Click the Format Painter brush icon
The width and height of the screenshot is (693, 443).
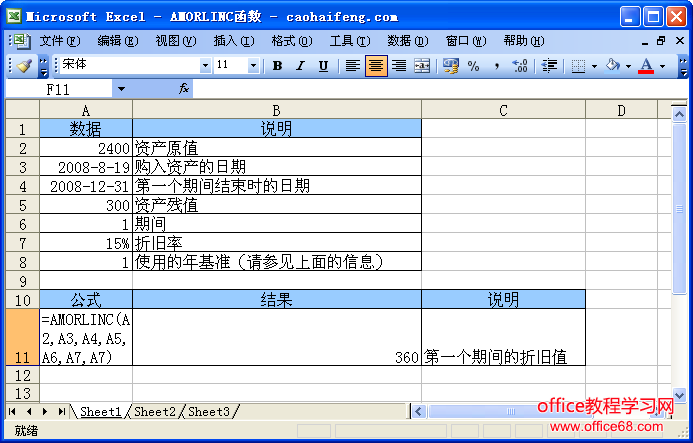(x=24, y=66)
